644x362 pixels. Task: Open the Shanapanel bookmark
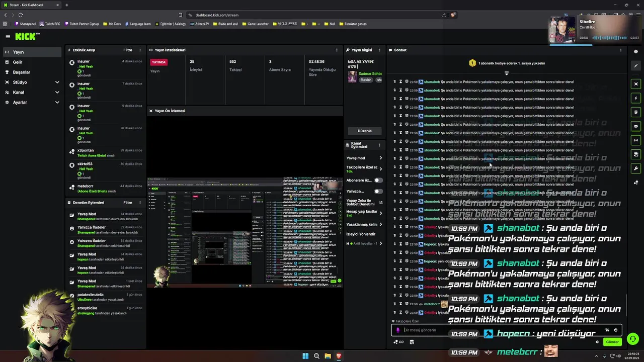pyautogui.click(x=26, y=24)
